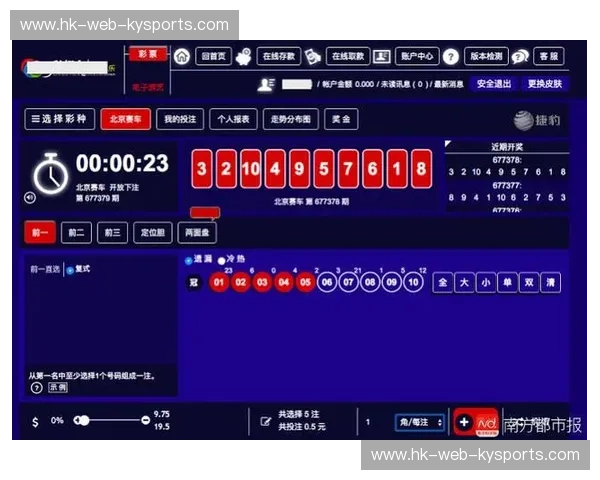Screen dimensions: 600x480
Task: Select the 冷热 radio button
Action: click(x=222, y=260)
